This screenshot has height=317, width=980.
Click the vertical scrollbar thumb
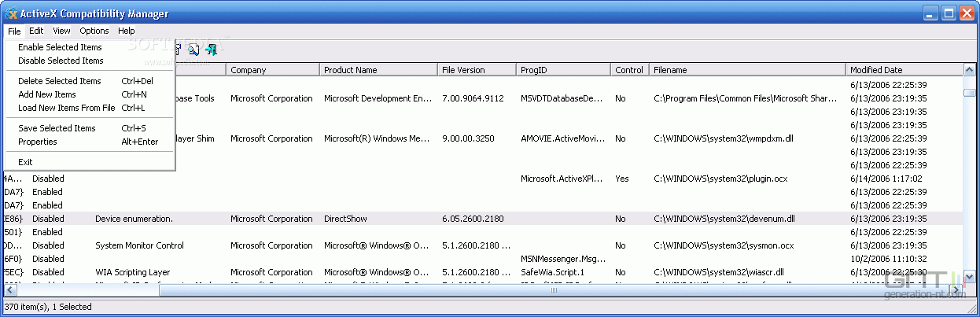tap(970, 93)
